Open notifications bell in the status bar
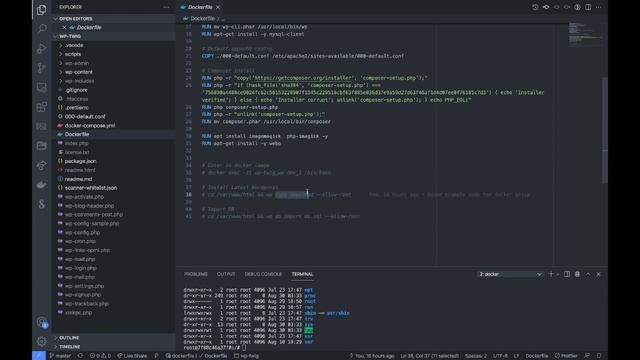The width and height of the screenshot is (640, 360). tap(599, 356)
